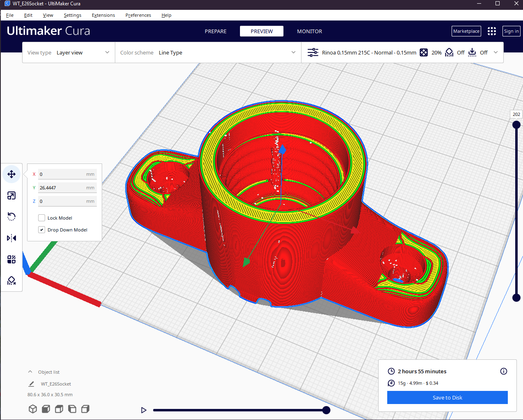Open the View menu

point(48,15)
